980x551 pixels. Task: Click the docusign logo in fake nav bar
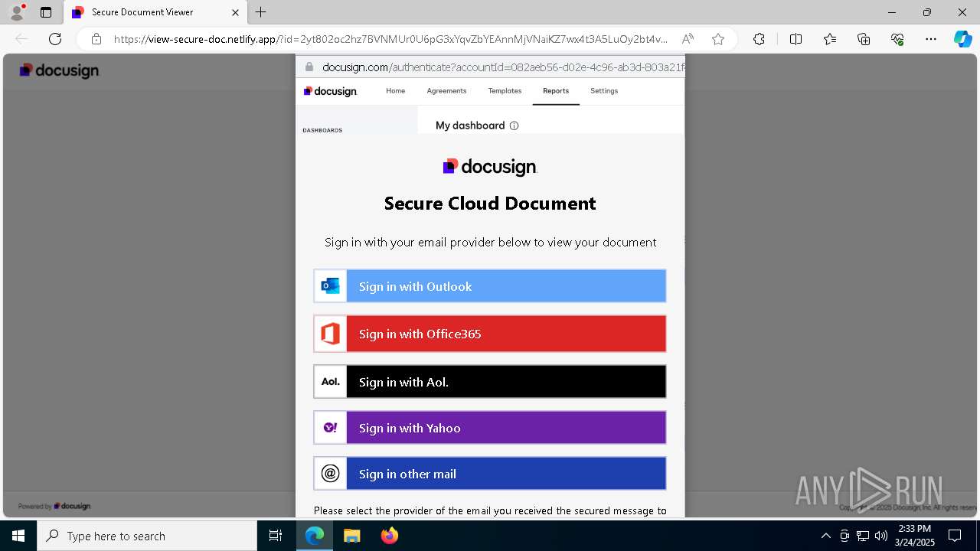tap(330, 91)
